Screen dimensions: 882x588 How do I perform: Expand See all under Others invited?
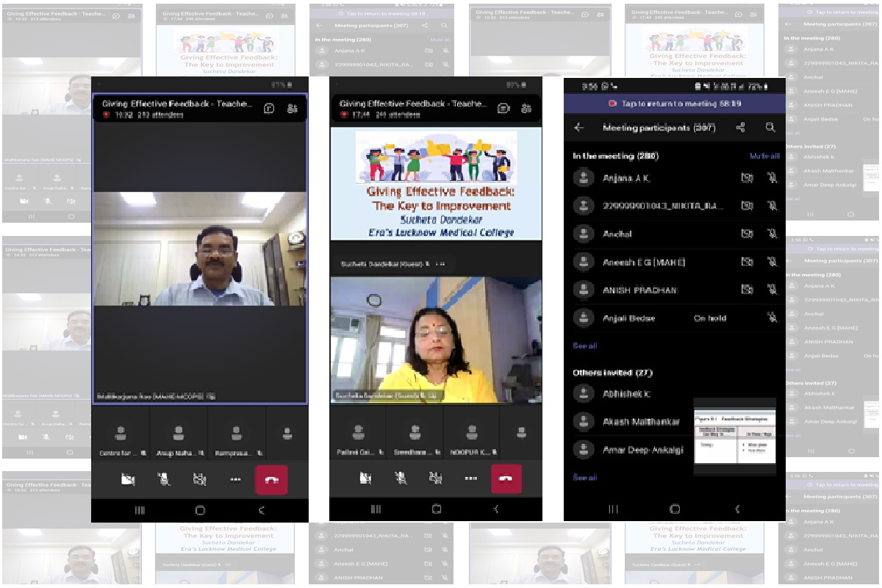tap(585, 478)
